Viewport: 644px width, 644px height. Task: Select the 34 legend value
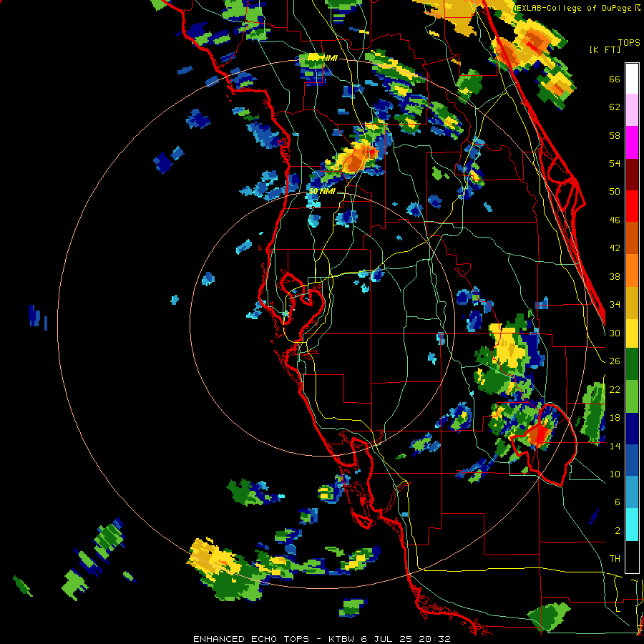point(615,305)
